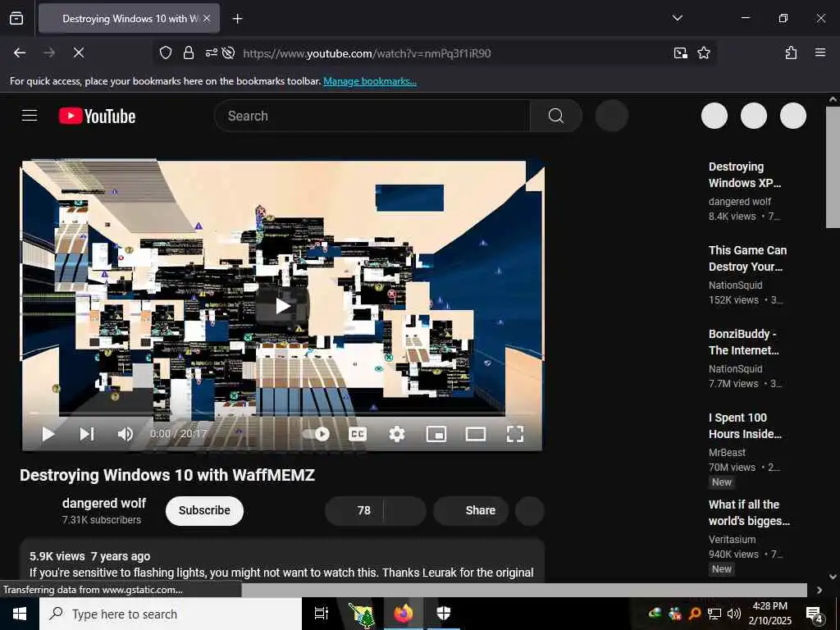Enable the miniplayer mode

click(x=436, y=434)
